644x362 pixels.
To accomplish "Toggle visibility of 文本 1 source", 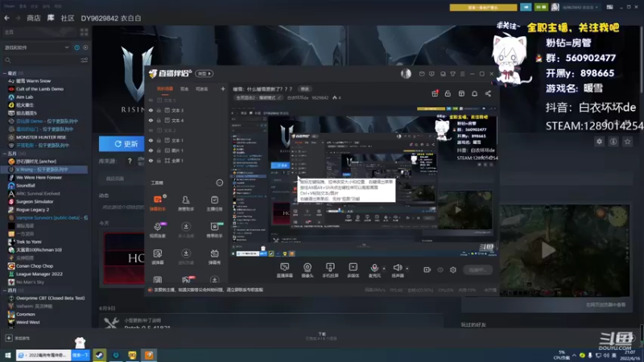I will (x=151, y=140).
